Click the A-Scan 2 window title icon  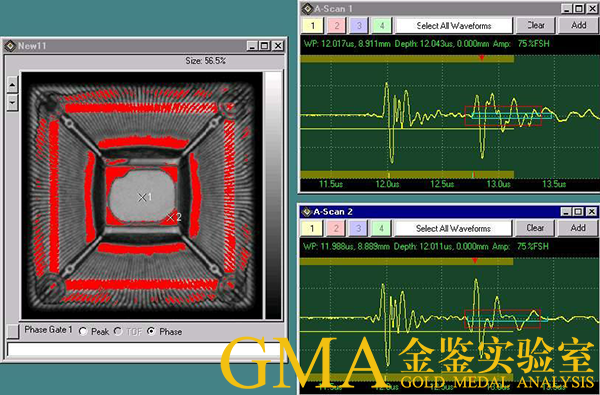[307, 212]
